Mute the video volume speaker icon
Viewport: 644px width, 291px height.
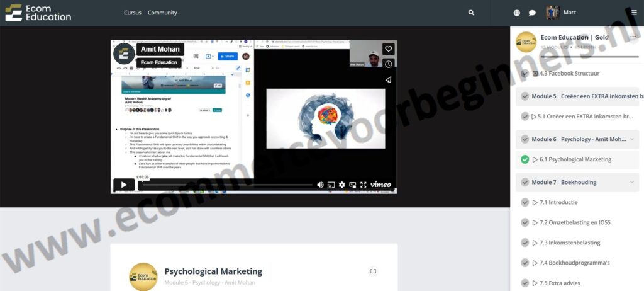pyautogui.click(x=320, y=185)
